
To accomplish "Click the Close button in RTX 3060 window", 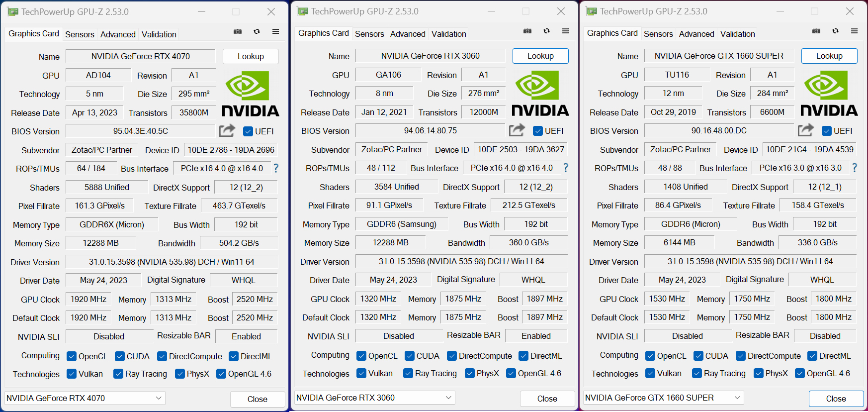I will click(x=547, y=399).
